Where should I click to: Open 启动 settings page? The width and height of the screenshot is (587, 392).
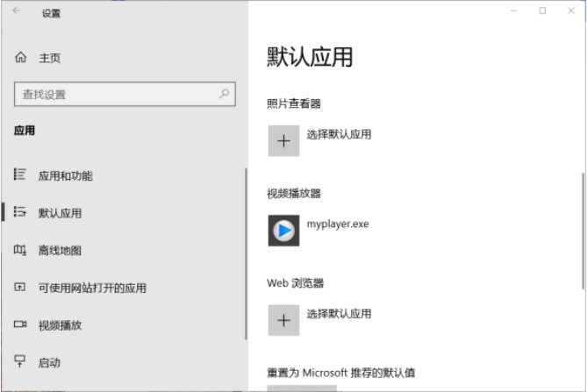124,362
